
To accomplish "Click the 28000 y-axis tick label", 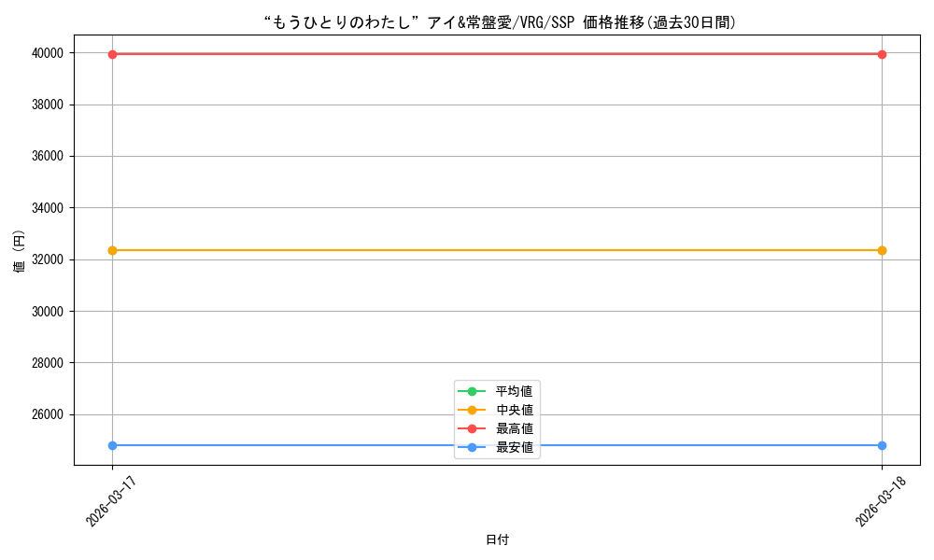I will click(47, 363).
